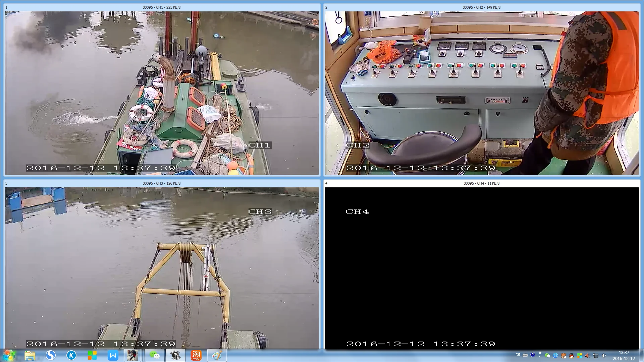The image size is (644, 362).
Task: Select the CH2 control room video pane
Action: click(482, 93)
